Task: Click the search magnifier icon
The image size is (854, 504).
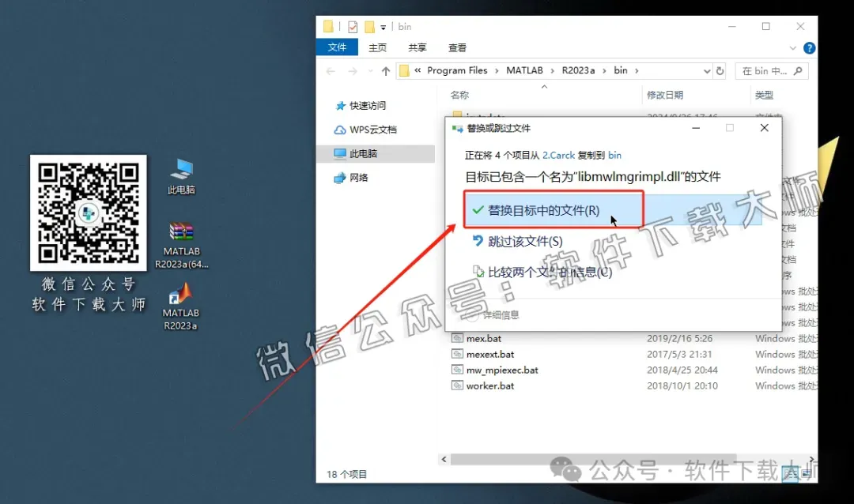Action: (798, 71)
